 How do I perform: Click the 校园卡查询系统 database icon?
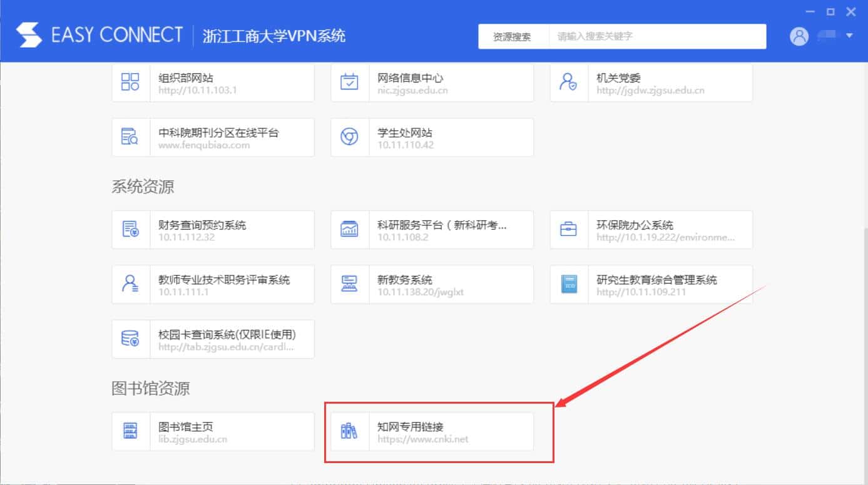130,339
